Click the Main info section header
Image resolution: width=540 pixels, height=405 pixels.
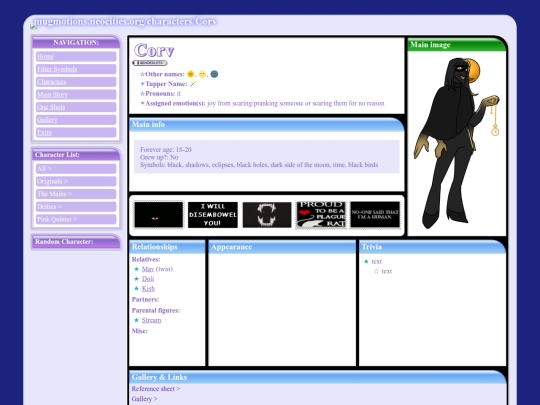pos(267,125)
